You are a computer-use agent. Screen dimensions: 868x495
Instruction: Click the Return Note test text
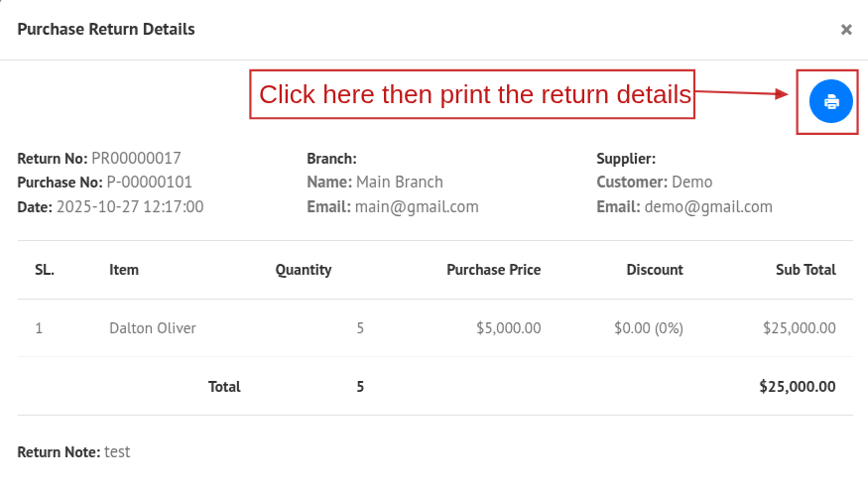pyautogui.click(x=117, y=452)
